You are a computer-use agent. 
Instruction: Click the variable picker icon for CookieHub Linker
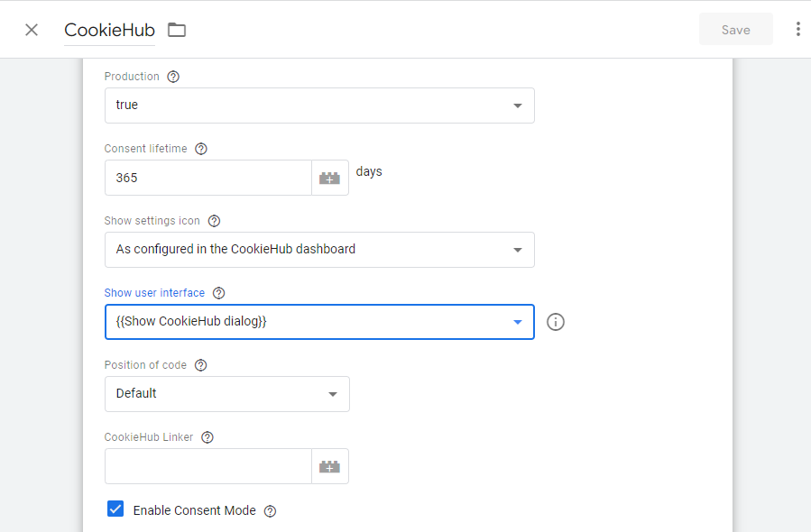[x=329, y=465]
